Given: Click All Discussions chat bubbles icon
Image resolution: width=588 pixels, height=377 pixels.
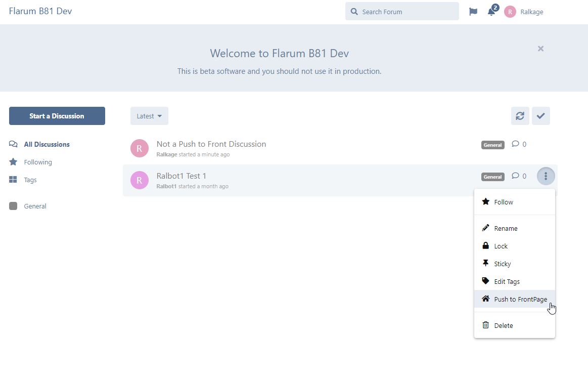Looking at the screenshot, I should coord(13,144).
